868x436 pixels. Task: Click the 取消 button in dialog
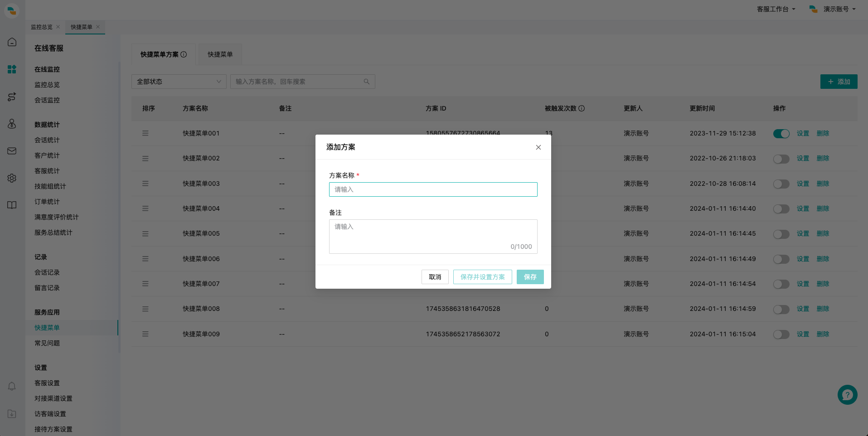point(435,277)
